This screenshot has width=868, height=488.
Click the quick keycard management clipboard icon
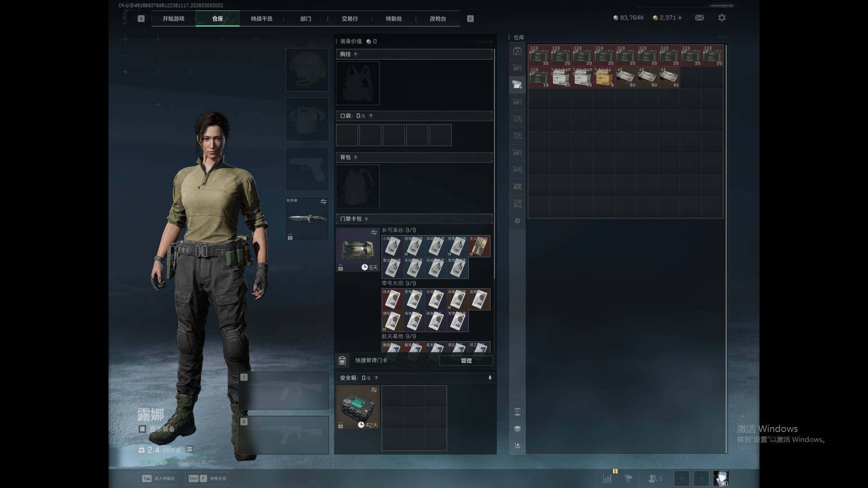point(342,360)
